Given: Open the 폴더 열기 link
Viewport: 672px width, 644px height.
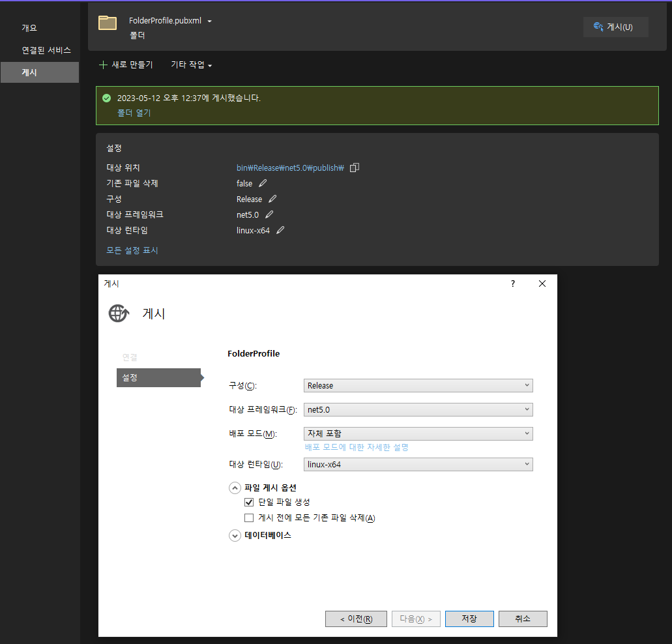Looking at the screenshot, I should point(134,113).
